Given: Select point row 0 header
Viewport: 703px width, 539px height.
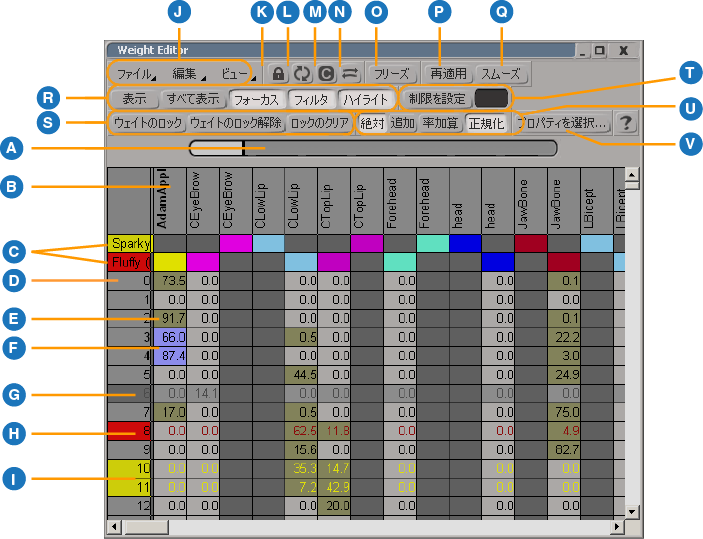Looking at the screenshot, I should click(130, 281).
